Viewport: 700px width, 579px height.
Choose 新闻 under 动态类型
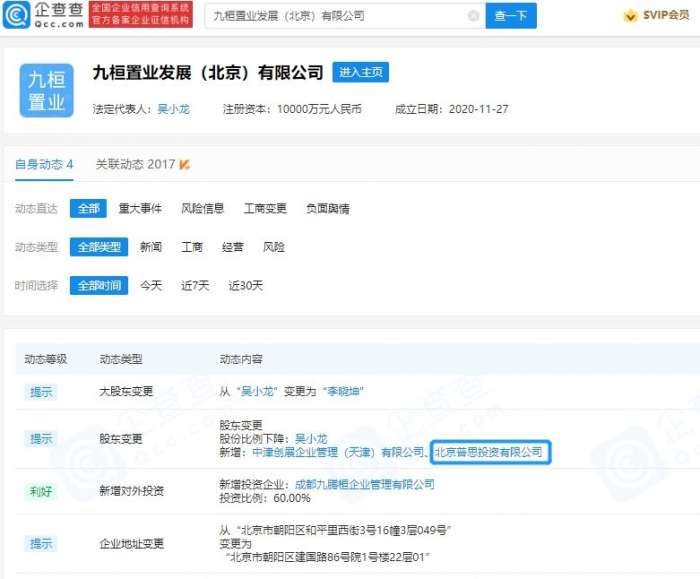pyautogui.click(x=151, y=247)
